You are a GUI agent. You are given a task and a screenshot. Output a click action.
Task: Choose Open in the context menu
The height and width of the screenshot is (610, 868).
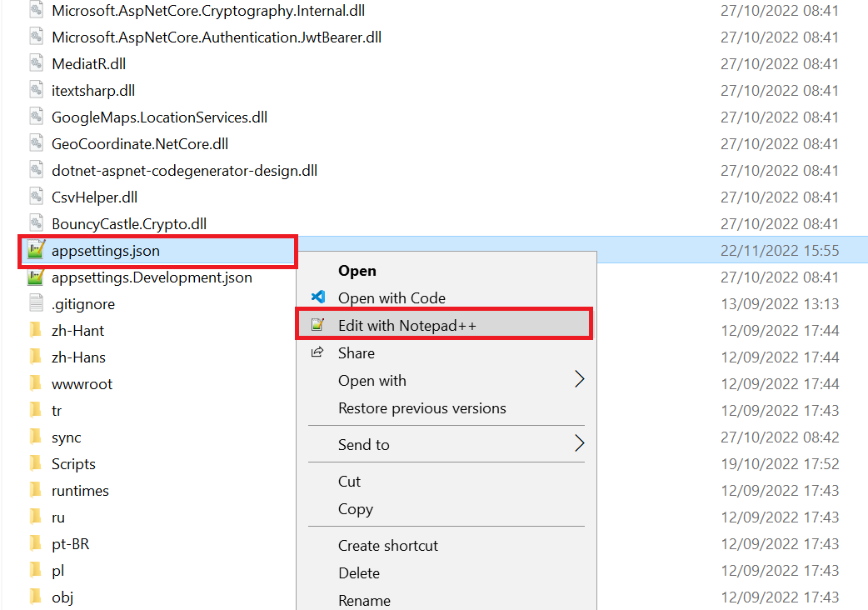pyautogui.click(x=357, y=271)
